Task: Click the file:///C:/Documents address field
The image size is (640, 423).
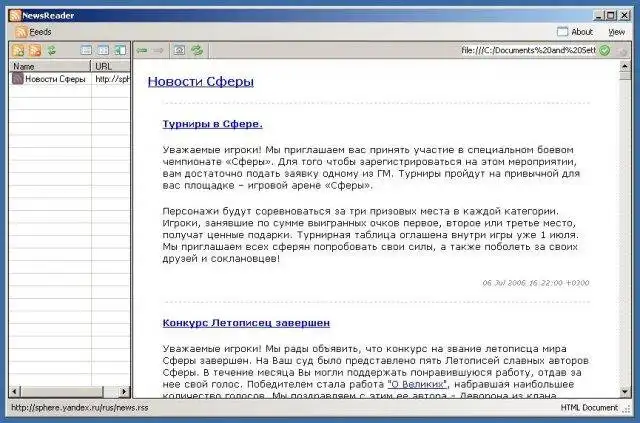Action: (x=529, y=51)
